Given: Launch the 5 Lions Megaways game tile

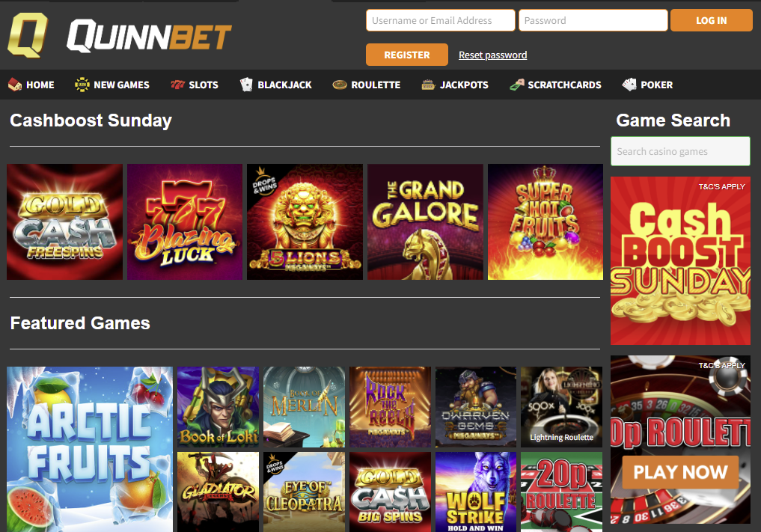Looking at the screenshot, I should click(305, 221).
